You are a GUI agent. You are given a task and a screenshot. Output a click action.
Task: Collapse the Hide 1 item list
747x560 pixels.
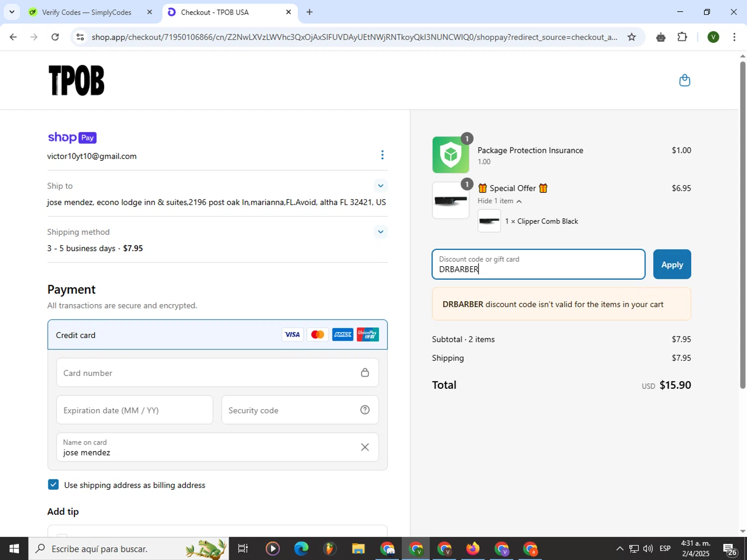tap(499, 201)
